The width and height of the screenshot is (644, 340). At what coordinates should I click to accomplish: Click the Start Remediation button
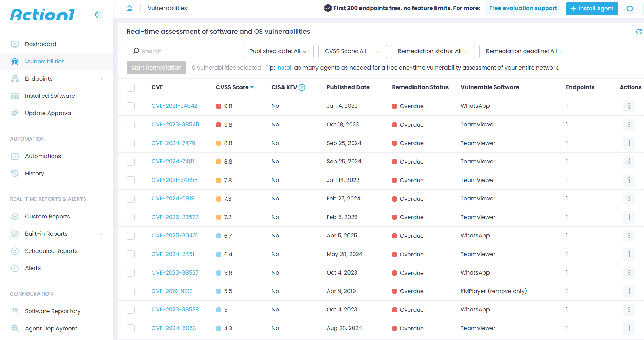156,68
